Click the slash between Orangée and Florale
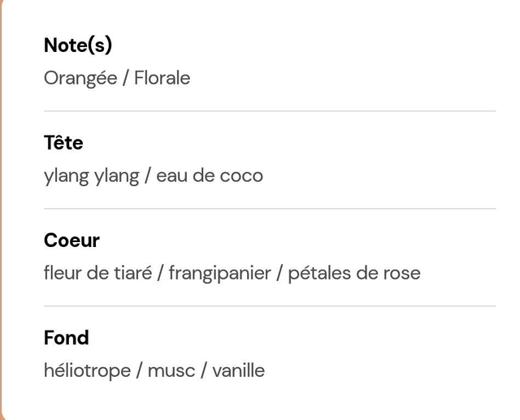The width and height of the screenshot is (520, 420). click(x=126, y=79)
